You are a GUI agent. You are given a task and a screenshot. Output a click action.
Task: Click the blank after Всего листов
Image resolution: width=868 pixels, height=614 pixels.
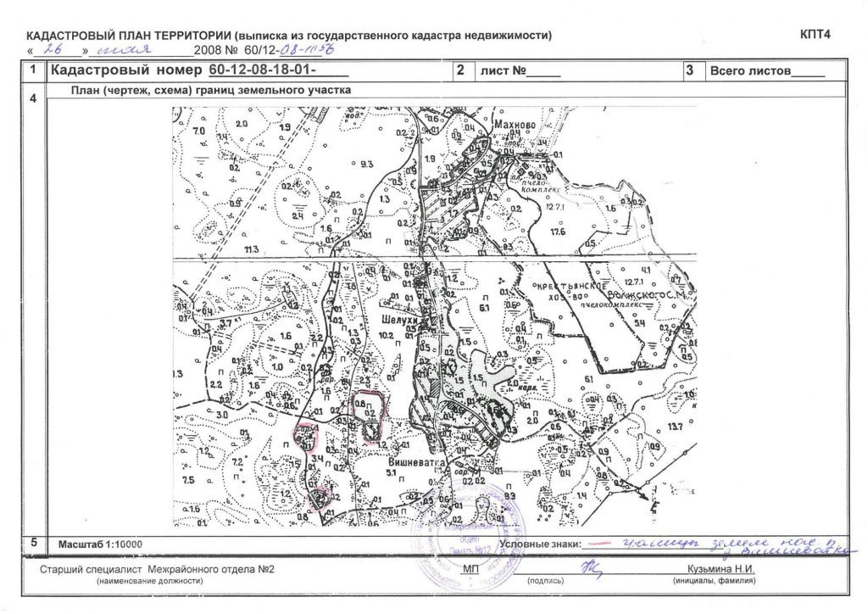(808, 72)
